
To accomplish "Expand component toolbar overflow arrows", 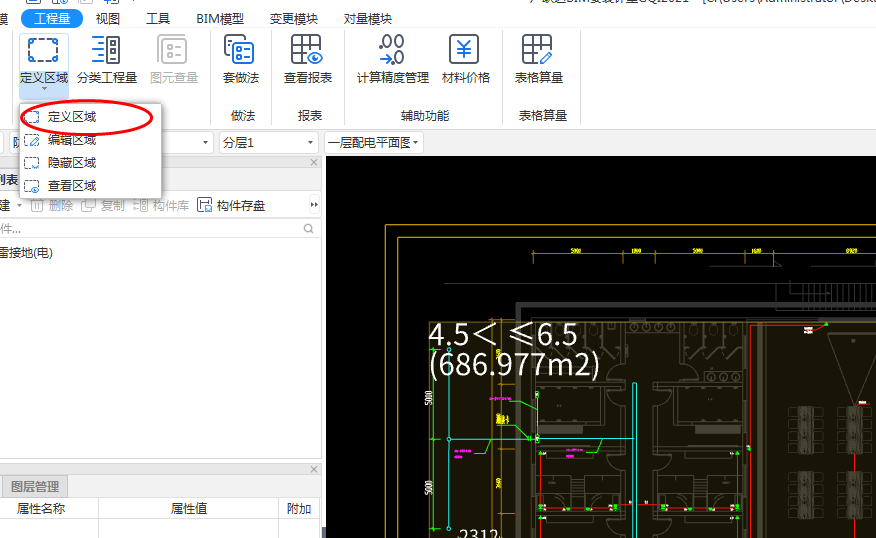I will (x=314, y=205).
